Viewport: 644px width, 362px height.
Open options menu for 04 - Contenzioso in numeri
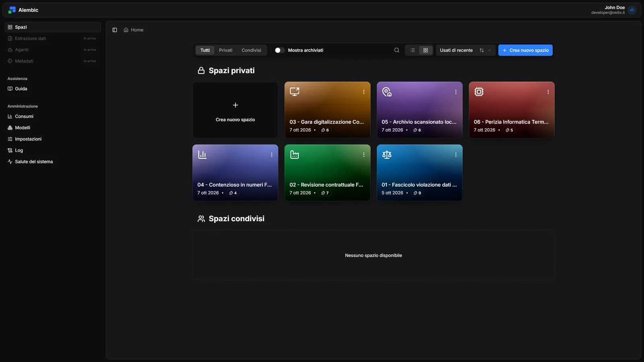click(x=272, y=154)
